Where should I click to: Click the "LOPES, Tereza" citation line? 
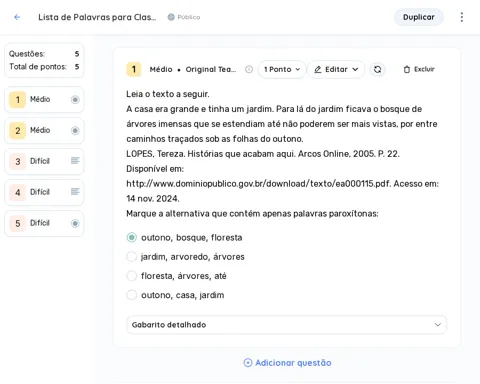coord(263,154)
